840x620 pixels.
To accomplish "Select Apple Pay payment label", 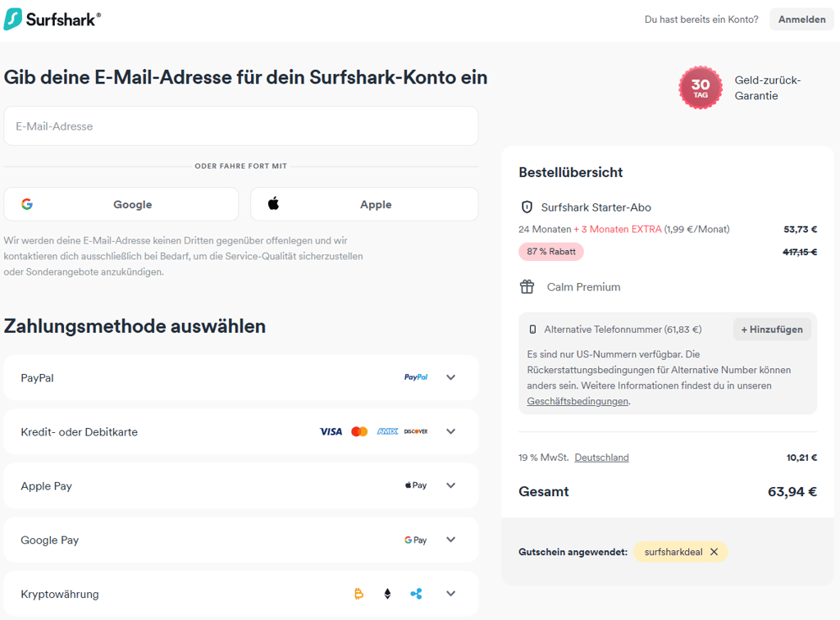I will pyautogui.click(x=46, y=486).
